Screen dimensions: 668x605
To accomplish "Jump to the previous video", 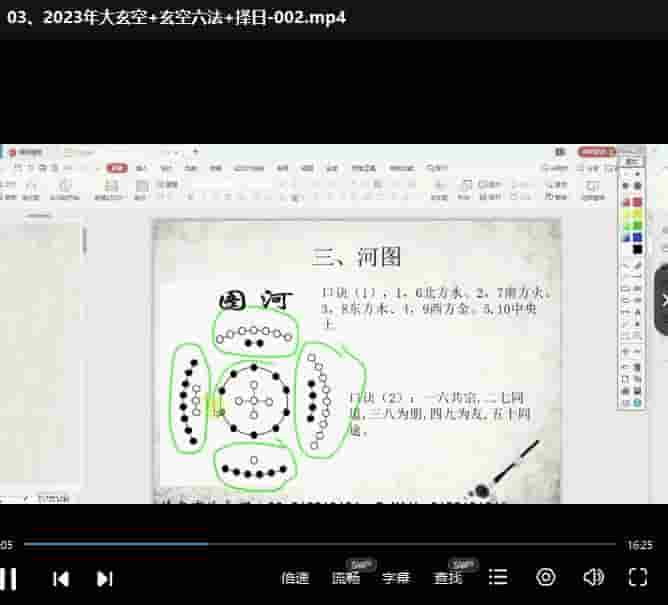I will click(x=61, y=579).
